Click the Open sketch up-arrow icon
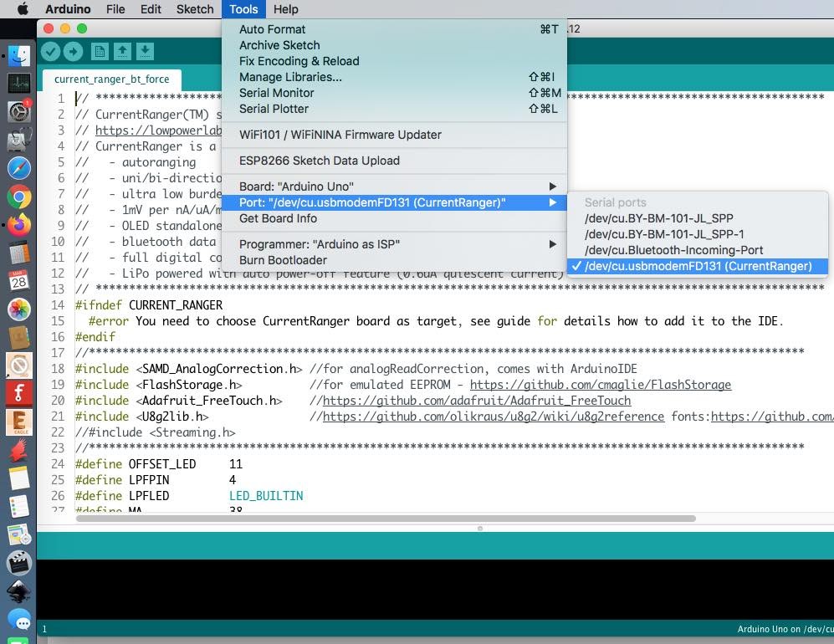The height and width of the screenshot is (644, 834). [x=122, y=52]
